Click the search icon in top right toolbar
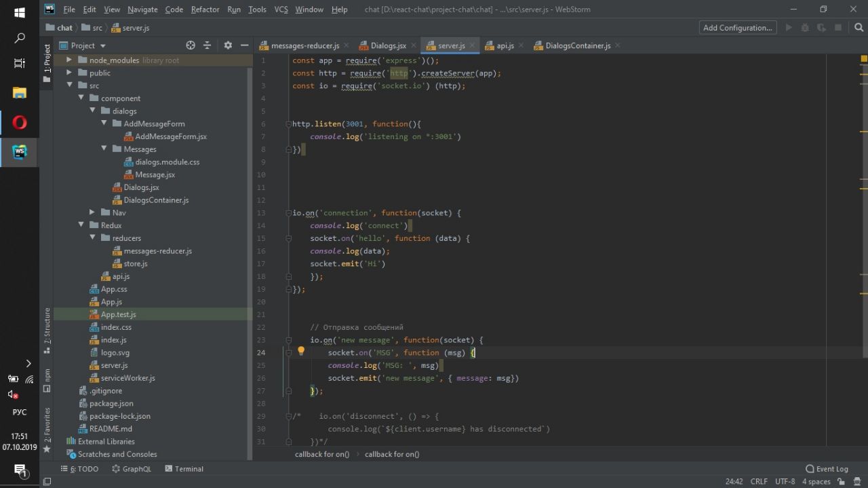 pos(859,28)
